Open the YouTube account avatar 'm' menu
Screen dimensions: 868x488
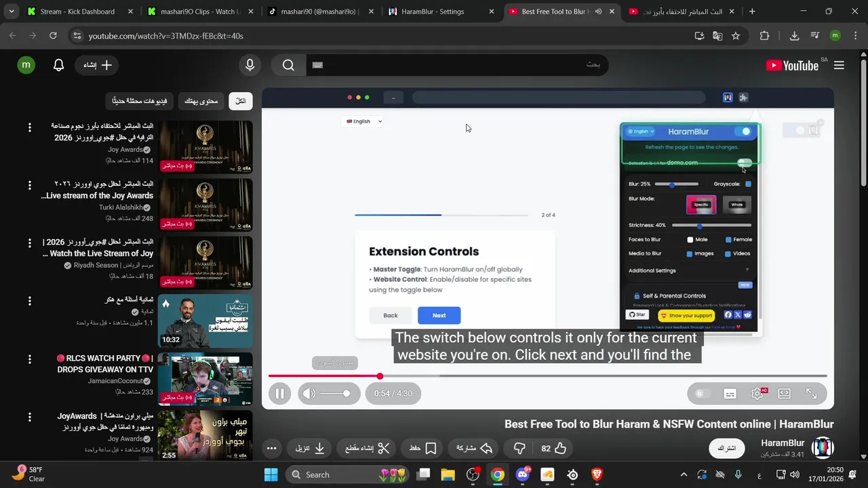26,65
